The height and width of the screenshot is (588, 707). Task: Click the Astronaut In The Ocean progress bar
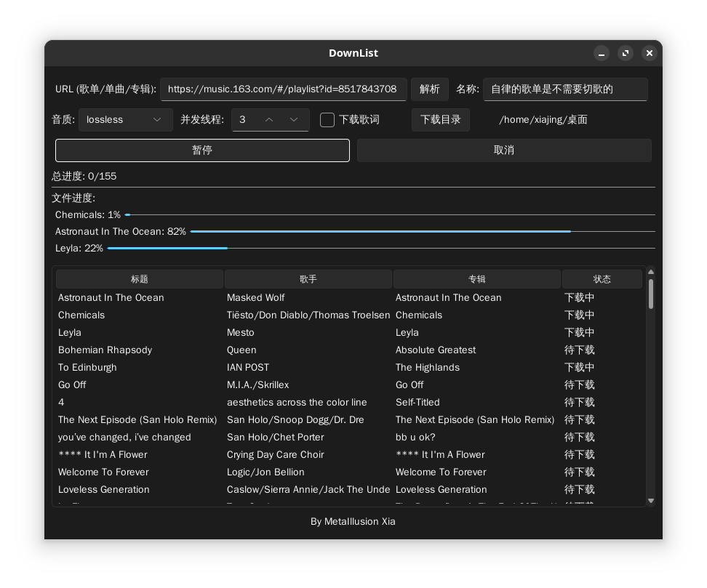pyautogui.click(x=422, y=231)
